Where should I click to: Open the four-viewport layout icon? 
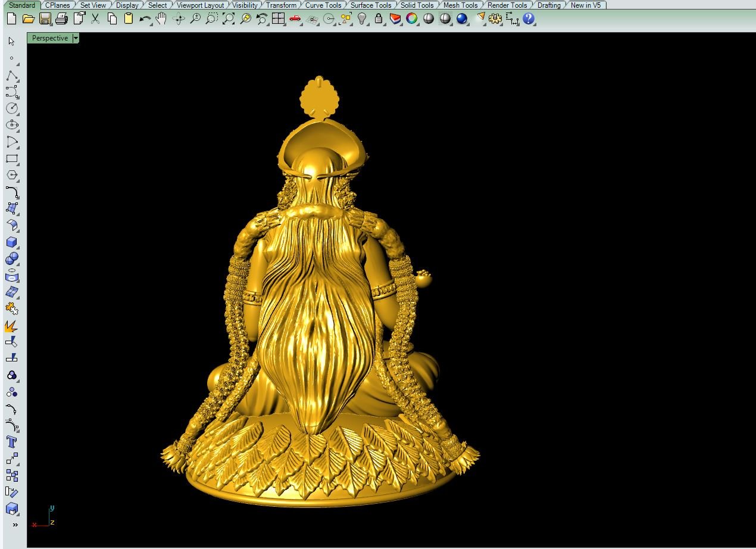(278, 19)
